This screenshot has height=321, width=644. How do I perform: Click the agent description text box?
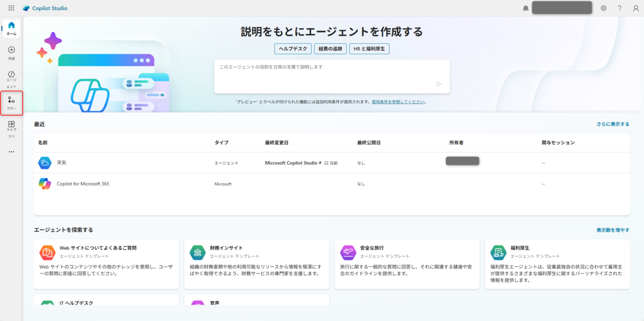click(332, 76)
